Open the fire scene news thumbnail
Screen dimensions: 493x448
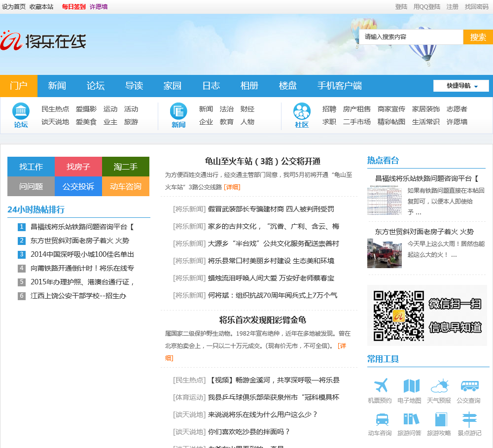click(x=385, y=253)
